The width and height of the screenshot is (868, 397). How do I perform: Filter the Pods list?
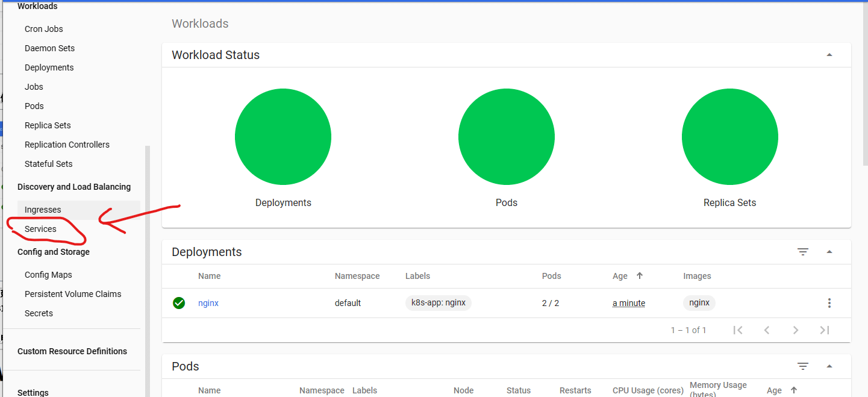[x=803, y=366]
